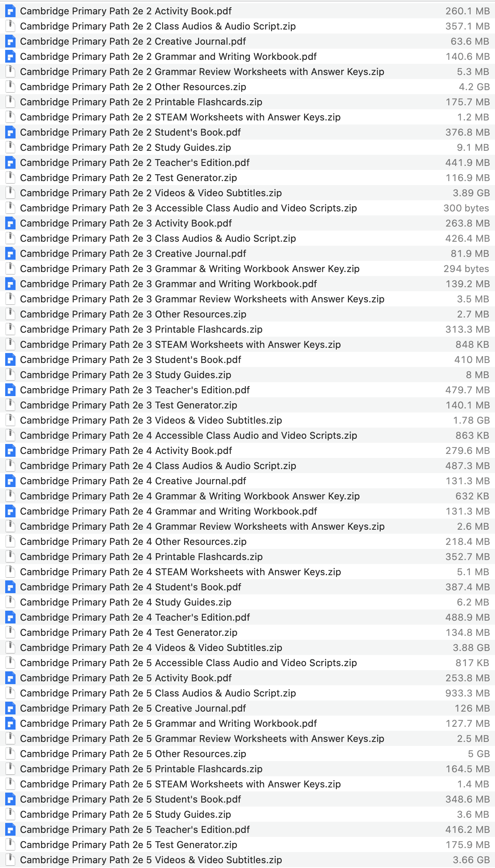Select 3 Accessible Class Audio and Video Scripts.zip
Screen dimensions: 495x868
tap(247, 208)
